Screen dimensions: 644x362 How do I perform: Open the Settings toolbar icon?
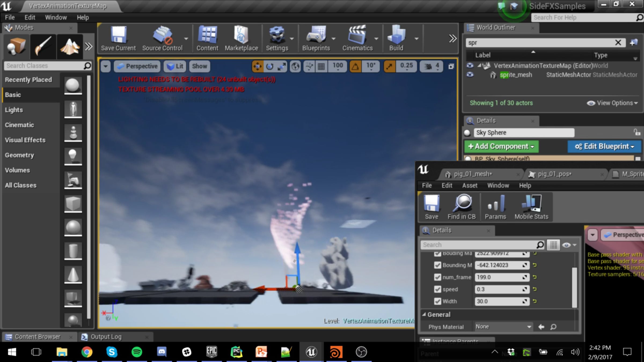pos(277,38)
